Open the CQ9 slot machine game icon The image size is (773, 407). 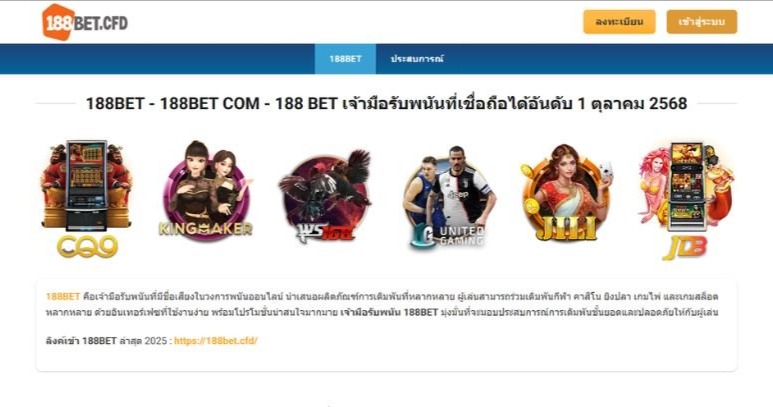(x=87, y=199)
